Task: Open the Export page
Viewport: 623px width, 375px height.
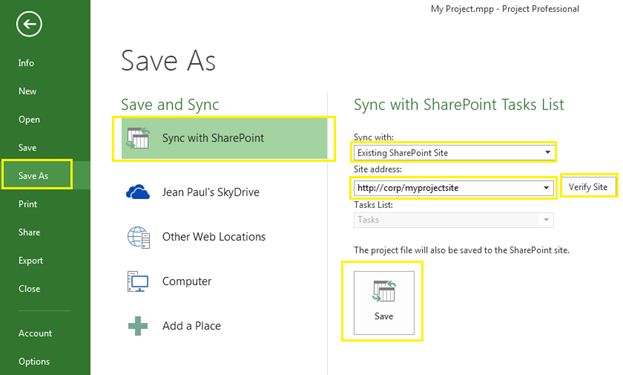Action: coord(30,261)
